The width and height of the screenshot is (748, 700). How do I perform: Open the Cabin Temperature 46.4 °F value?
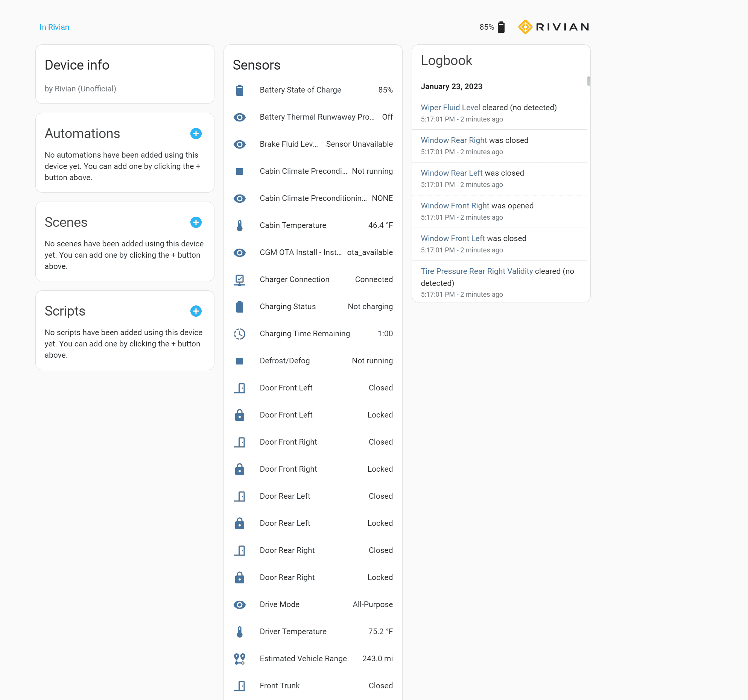click(380, 225)
